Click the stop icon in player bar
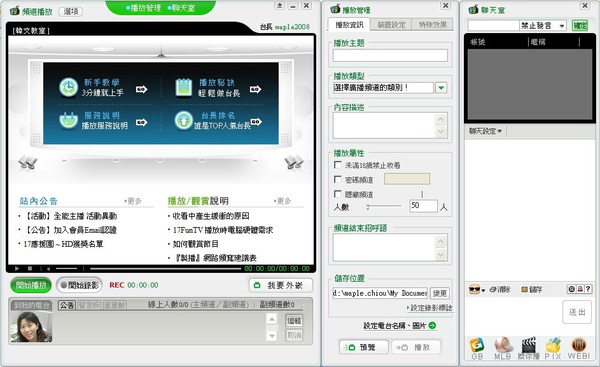 tap(30, 269)
